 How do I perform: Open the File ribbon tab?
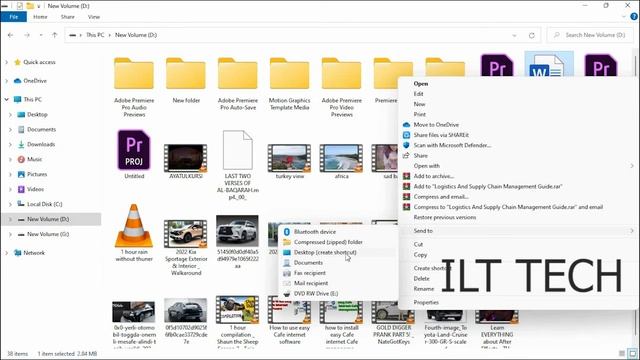(x=13, y=17)
